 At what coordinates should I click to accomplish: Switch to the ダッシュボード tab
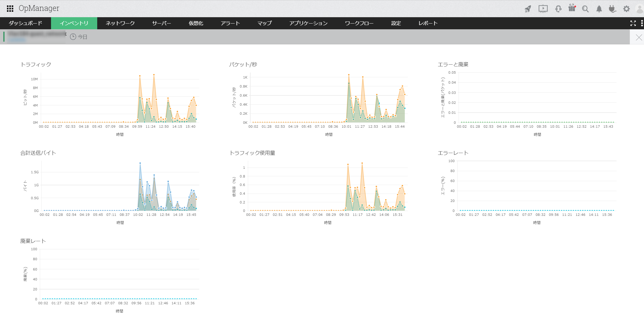click(25, 23)
